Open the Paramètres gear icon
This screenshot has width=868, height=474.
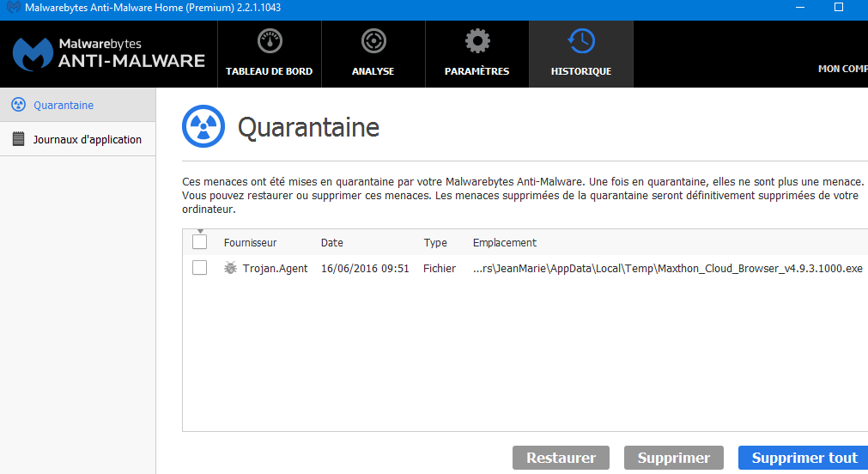(477, 41)
